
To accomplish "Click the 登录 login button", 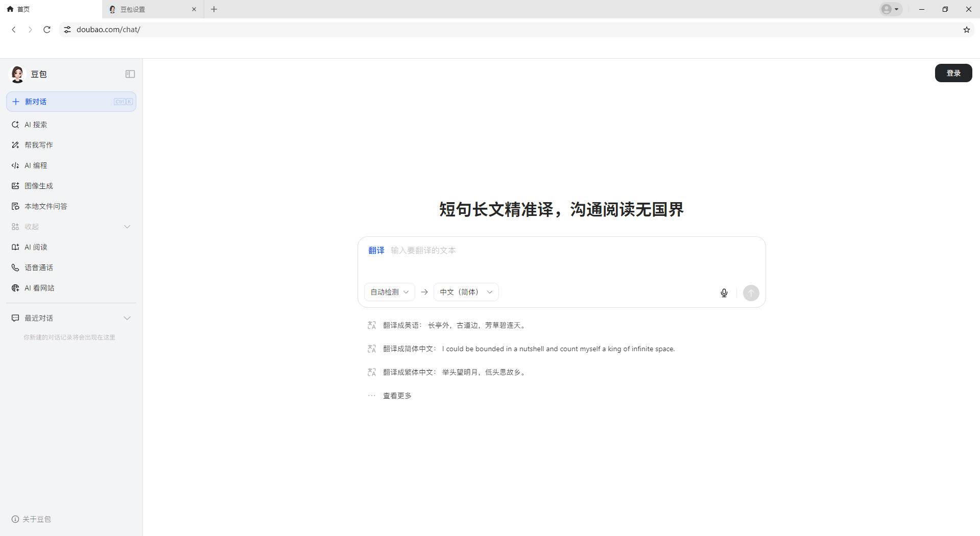I will click(953, 73).
